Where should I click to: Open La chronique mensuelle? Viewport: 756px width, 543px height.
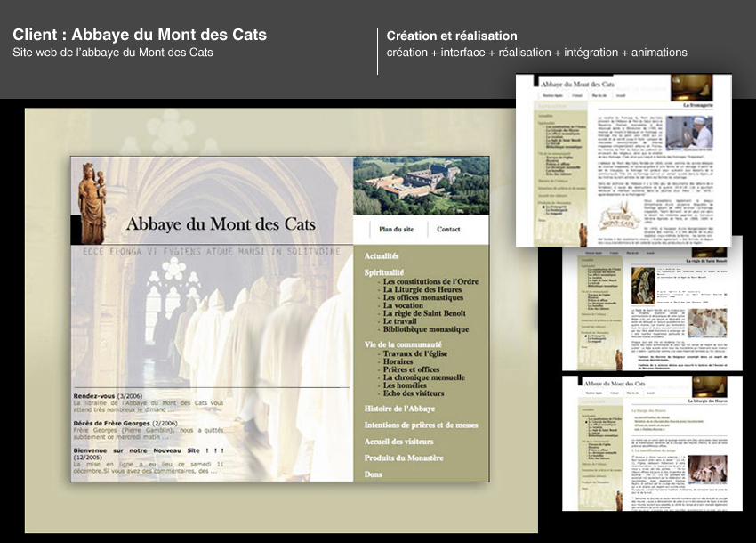423,377
